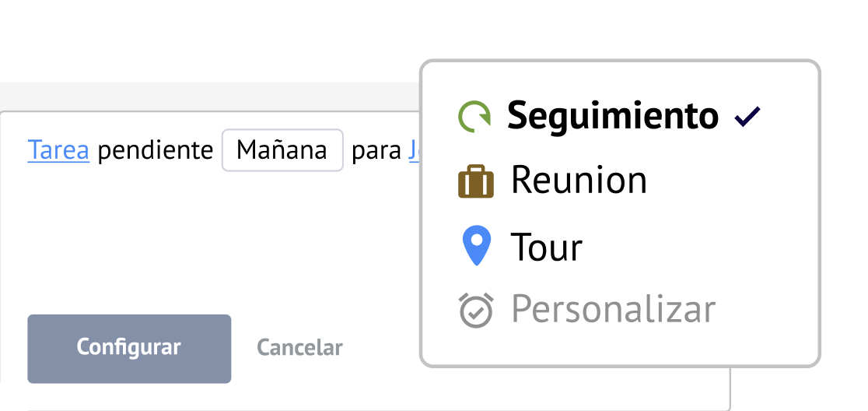This screenshot has height=411, width=868.
Task: Click the word "para" after Mañana
Action: coord(376,149)
